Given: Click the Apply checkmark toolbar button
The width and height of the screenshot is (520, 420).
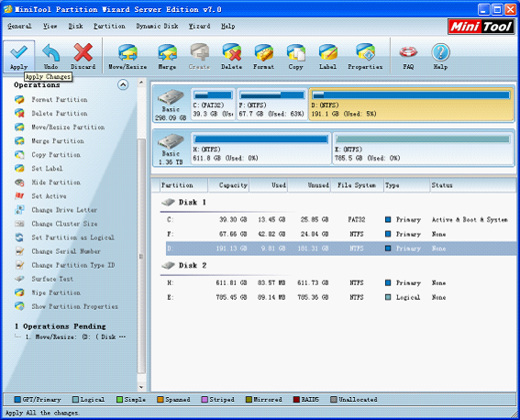Looking at the screenshot, I should (x=18, y=56).
